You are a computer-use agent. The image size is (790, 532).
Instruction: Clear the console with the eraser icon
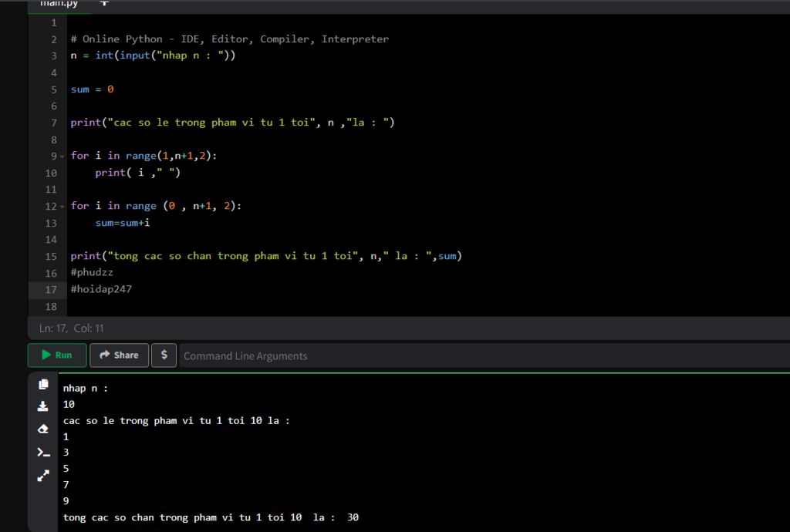click(x=43, y=429)
